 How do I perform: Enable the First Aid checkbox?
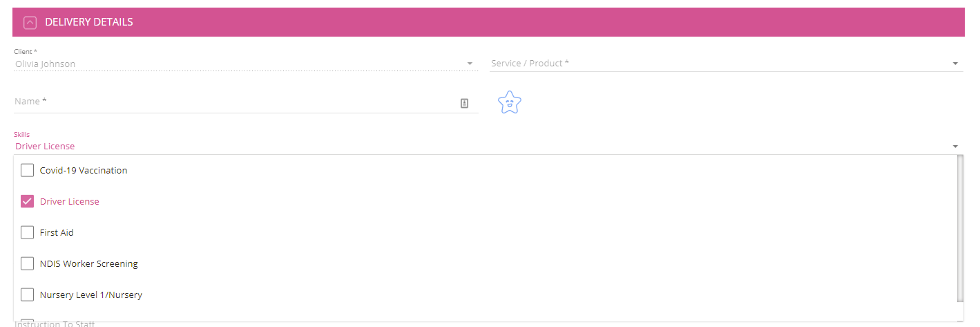click(x=27, y=232)
